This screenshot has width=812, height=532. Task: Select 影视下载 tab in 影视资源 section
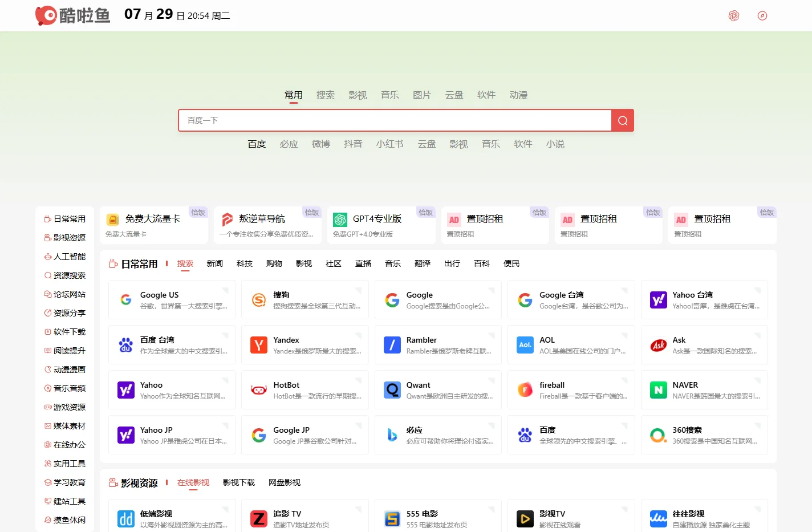tap(239, 482)
